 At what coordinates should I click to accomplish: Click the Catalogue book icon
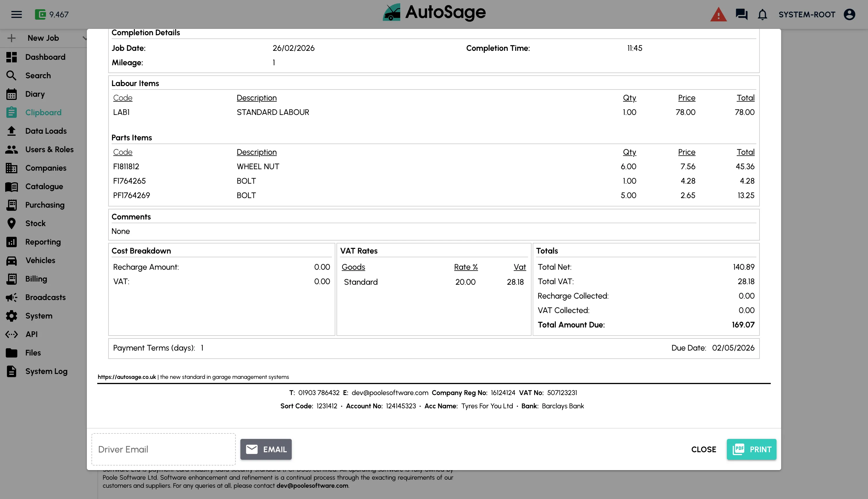[x=12, y=187]
